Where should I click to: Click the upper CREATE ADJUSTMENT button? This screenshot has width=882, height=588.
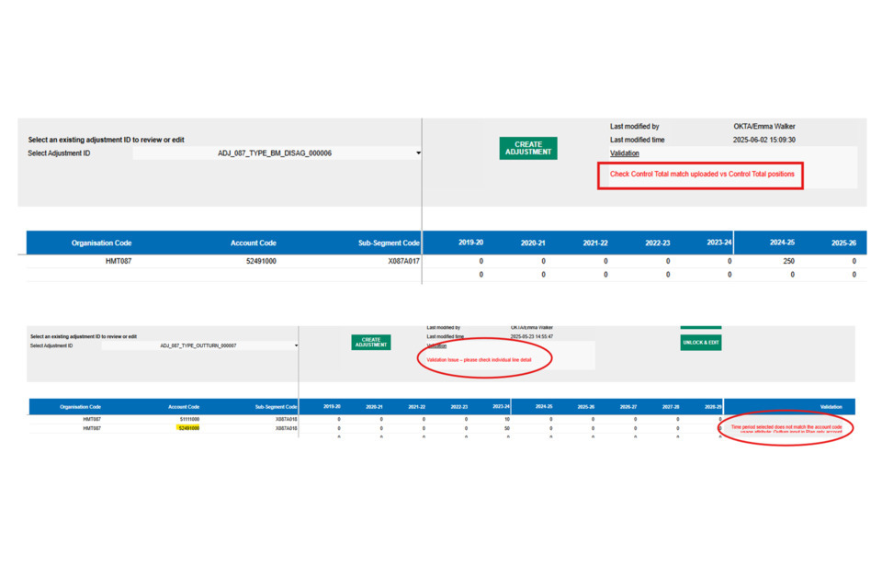(527, 148)
